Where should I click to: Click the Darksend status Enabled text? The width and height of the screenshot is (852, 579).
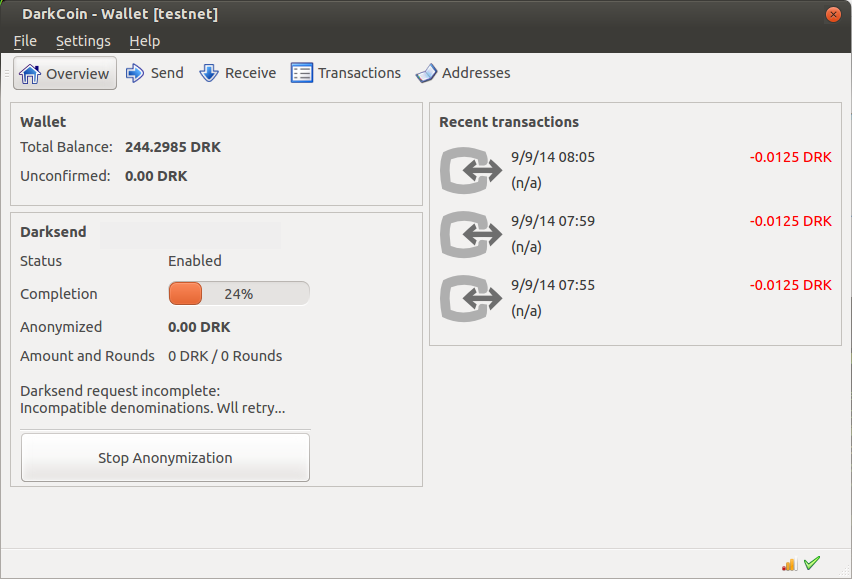tap(195, 261)
